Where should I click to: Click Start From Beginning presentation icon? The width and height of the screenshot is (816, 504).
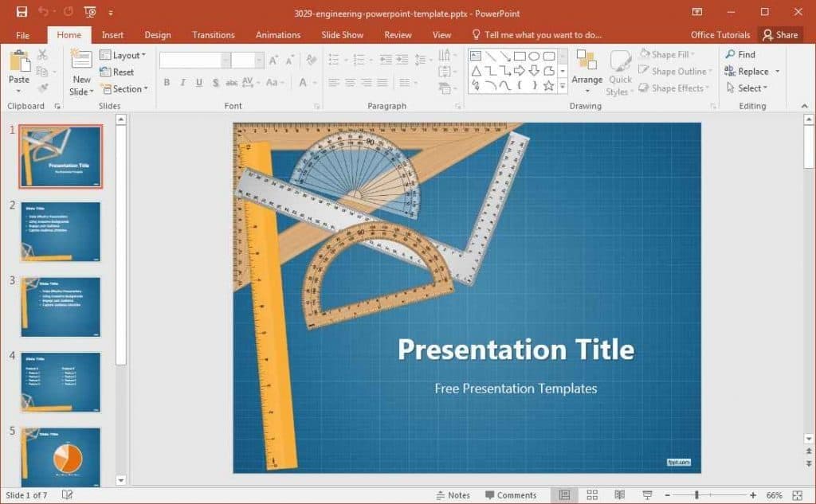pyautogui.click(x=89, y=12)
